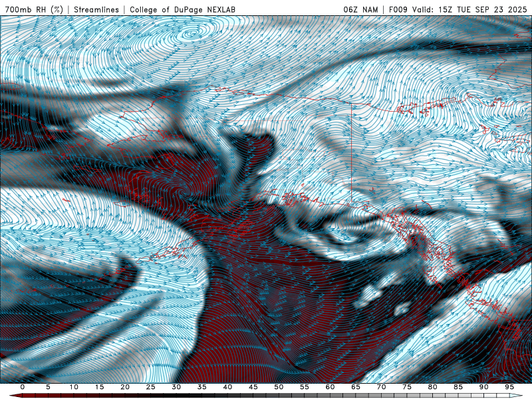This screenshot has width=532, height=399.
Task: Click the "40" label on color scale
Action: [227, 387]
